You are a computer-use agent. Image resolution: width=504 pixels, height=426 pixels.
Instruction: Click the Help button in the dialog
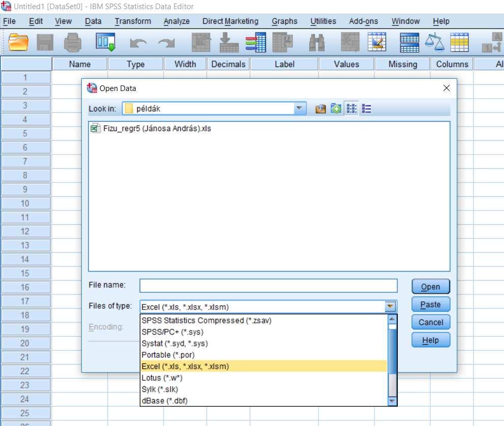pyautogui.click(x=431, y=340)
